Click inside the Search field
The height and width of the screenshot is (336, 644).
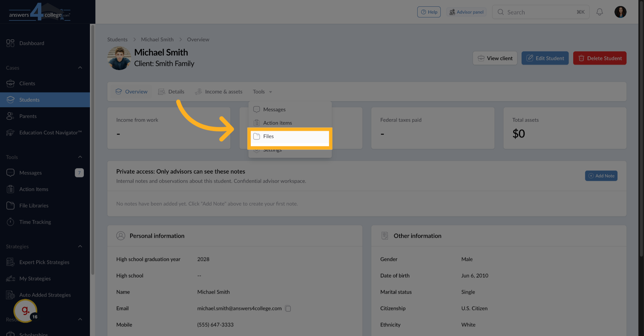[537, 12]
